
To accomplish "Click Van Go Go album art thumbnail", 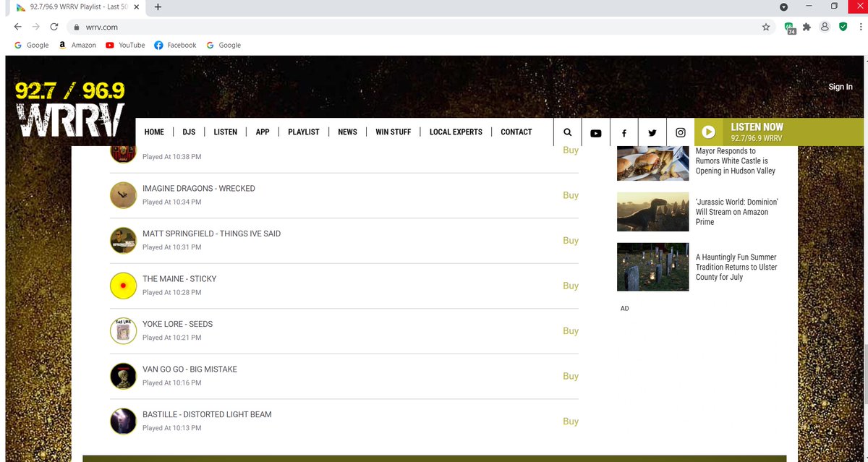I will [124, 376].
